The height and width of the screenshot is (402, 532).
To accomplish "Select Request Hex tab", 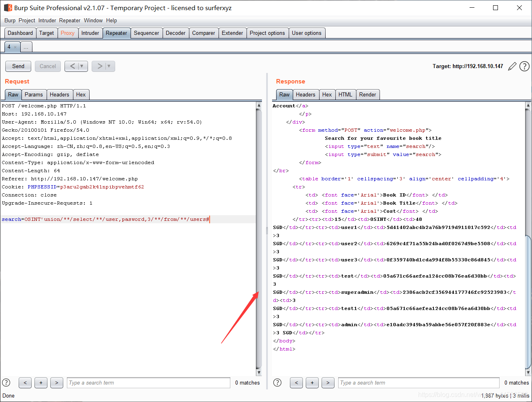I will [81, 95].
